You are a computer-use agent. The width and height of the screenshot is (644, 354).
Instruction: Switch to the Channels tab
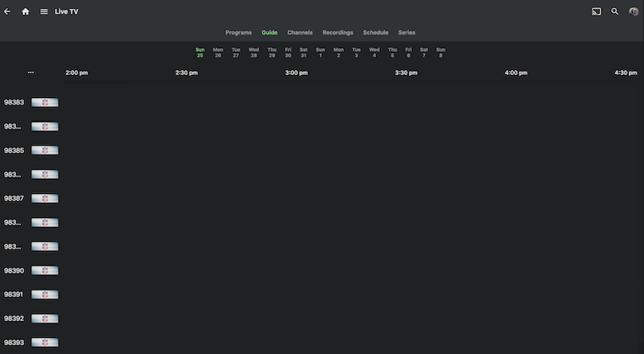point(299,32)
